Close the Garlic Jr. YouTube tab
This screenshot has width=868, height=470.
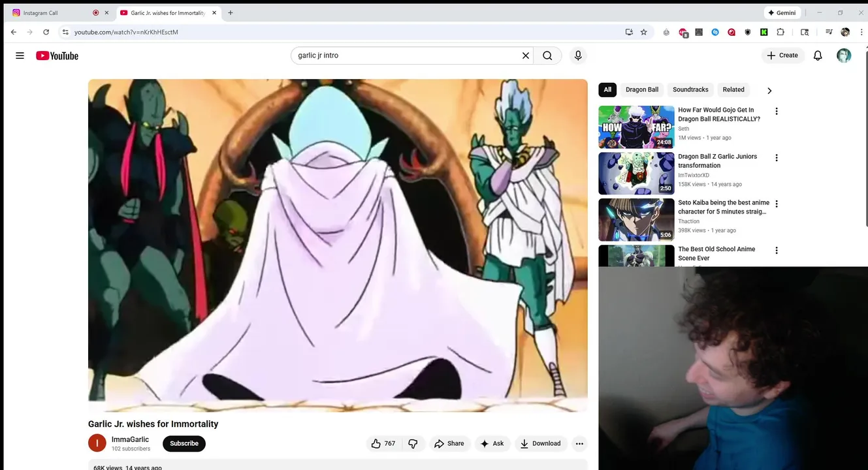214,12
